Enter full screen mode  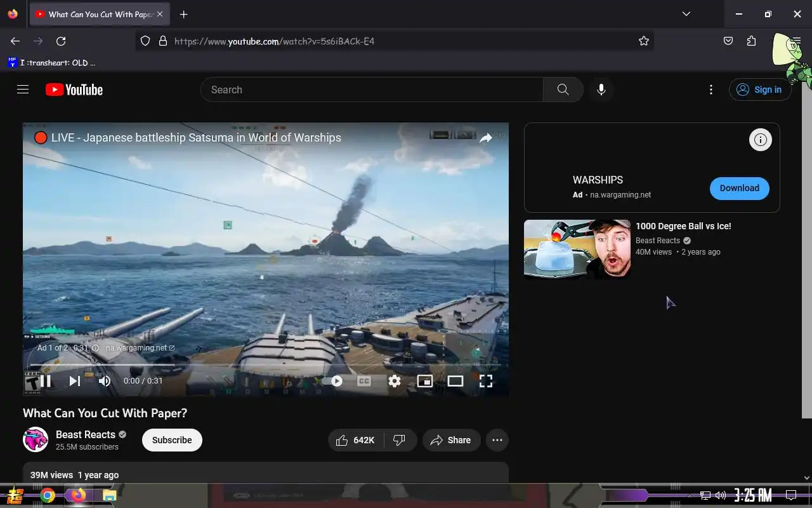(486, 381)
